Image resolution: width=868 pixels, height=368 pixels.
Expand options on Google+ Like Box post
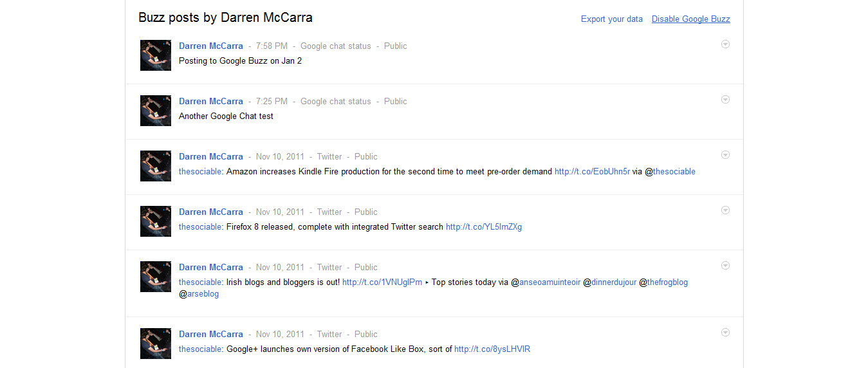click(725, 333)
